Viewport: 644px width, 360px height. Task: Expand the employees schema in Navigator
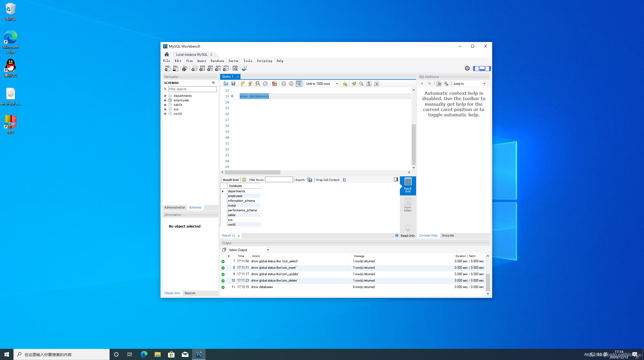pyautogui.click(x=166, y=100)
